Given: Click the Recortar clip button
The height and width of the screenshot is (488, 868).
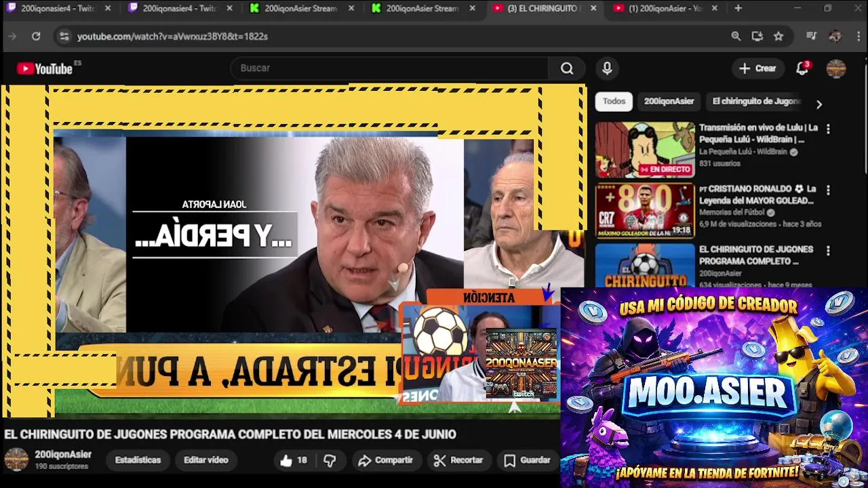Looking at the screenshot, I should click(458, 460).
